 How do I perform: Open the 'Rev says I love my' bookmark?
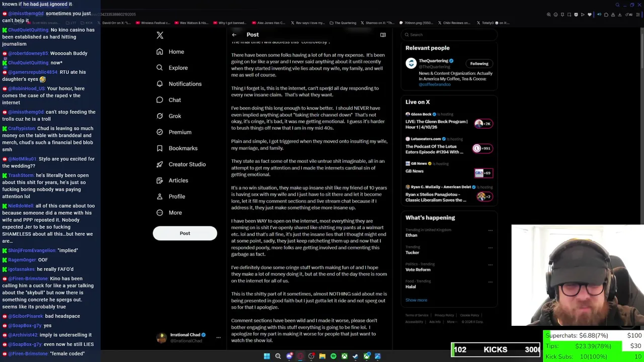(x=307, y=23)
